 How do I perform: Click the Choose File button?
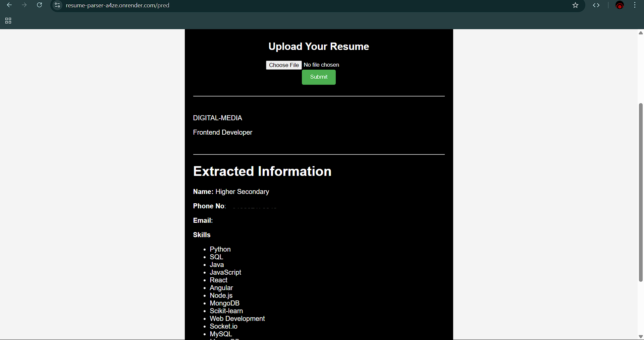click(x=284, y=65)
